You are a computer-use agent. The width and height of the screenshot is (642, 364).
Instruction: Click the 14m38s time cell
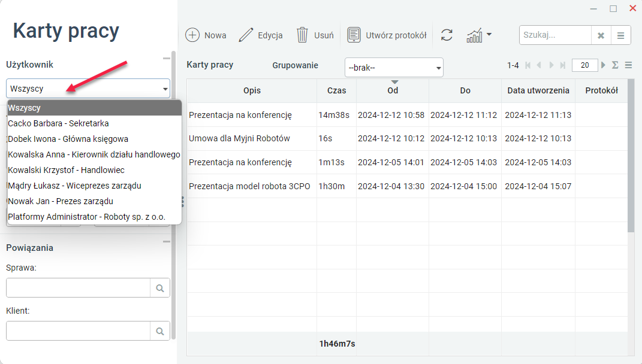pos(336,116)
